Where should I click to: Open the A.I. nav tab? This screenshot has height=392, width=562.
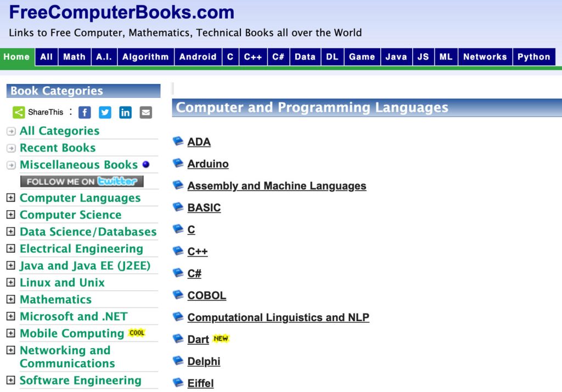coord(104,57)
